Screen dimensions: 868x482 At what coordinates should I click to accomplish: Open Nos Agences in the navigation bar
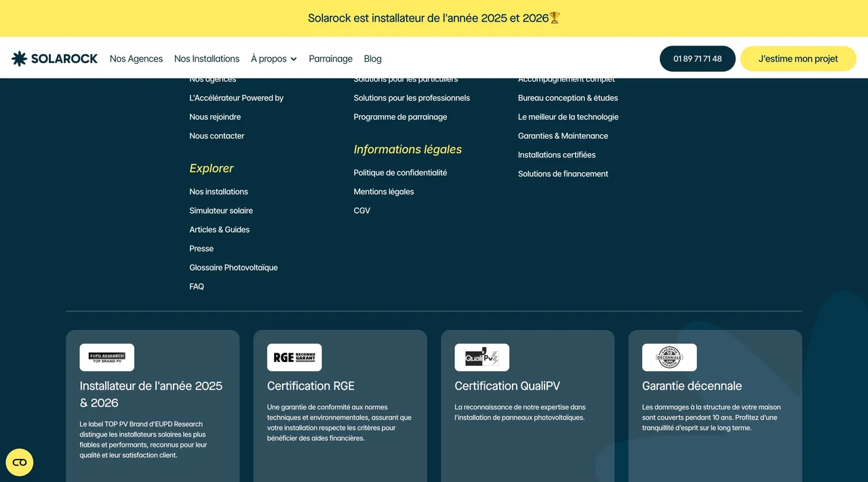[136, 59]
